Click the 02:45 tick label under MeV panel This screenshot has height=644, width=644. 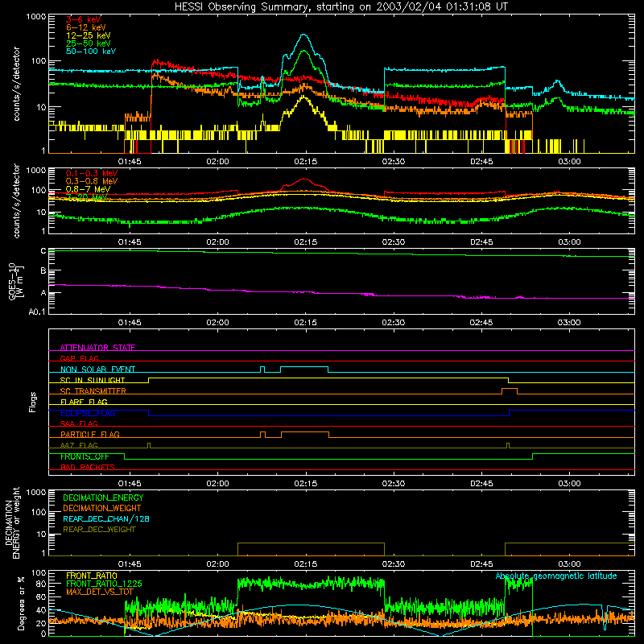[481, 242]
